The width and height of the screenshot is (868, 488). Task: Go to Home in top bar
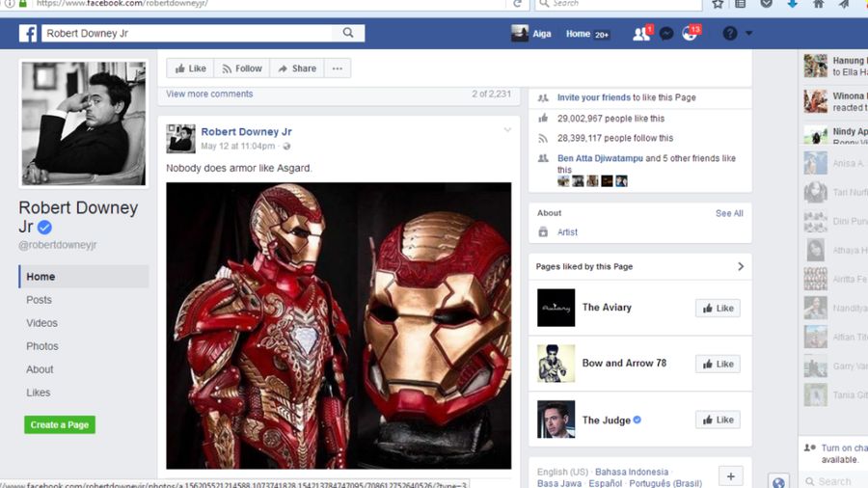click(578, 34)
